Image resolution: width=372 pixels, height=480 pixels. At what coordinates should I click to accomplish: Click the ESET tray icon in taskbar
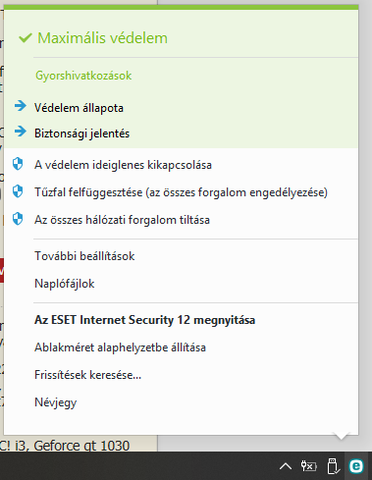point(356,466)
